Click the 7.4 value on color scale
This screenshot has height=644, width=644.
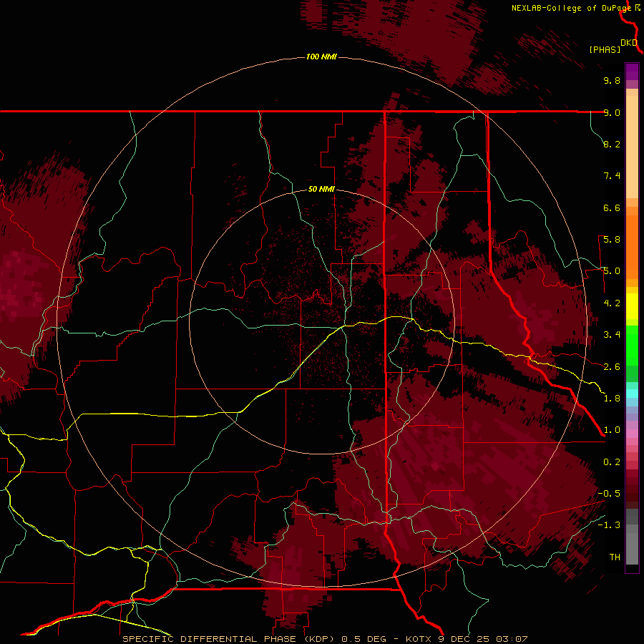point(612,176)
